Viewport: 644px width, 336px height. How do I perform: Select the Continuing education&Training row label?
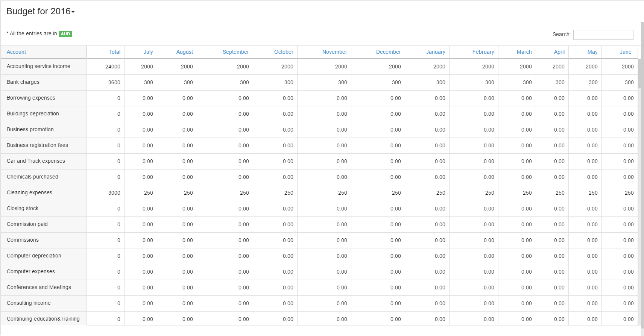(x=43, y=319)
